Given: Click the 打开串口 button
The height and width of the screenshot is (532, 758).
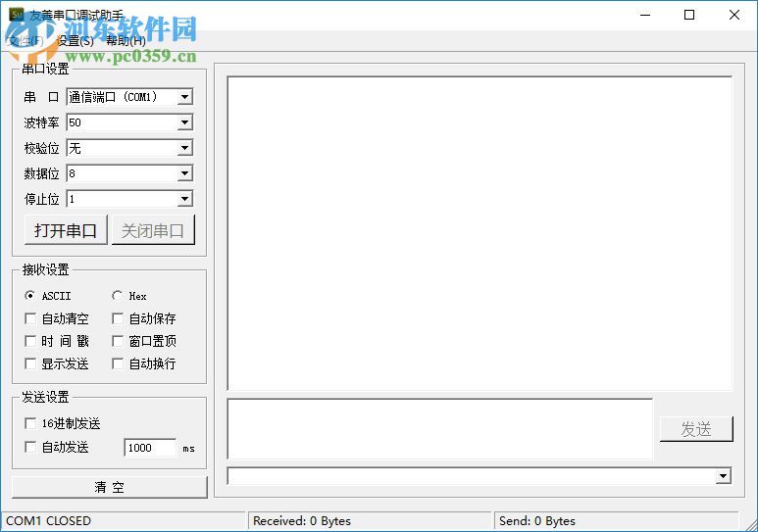Looking at the screenshot, I should [66, 230].
